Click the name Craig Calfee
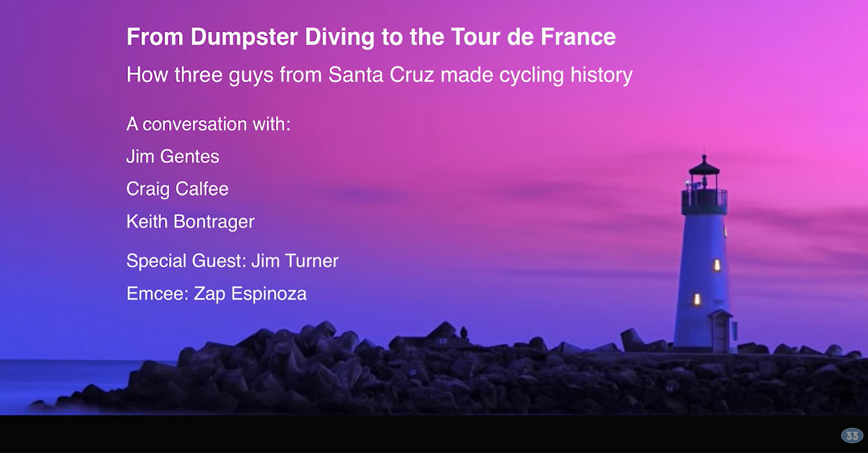868x453 pixels. coord(177,189)
